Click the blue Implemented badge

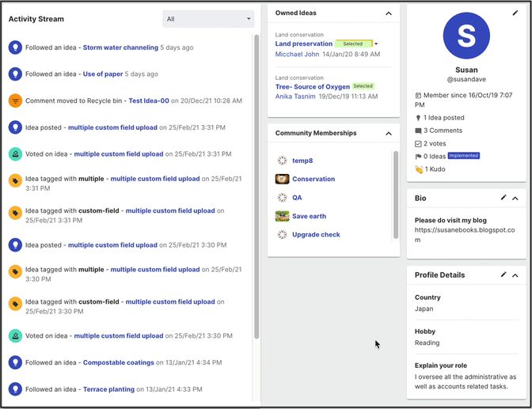click(463, 156)
